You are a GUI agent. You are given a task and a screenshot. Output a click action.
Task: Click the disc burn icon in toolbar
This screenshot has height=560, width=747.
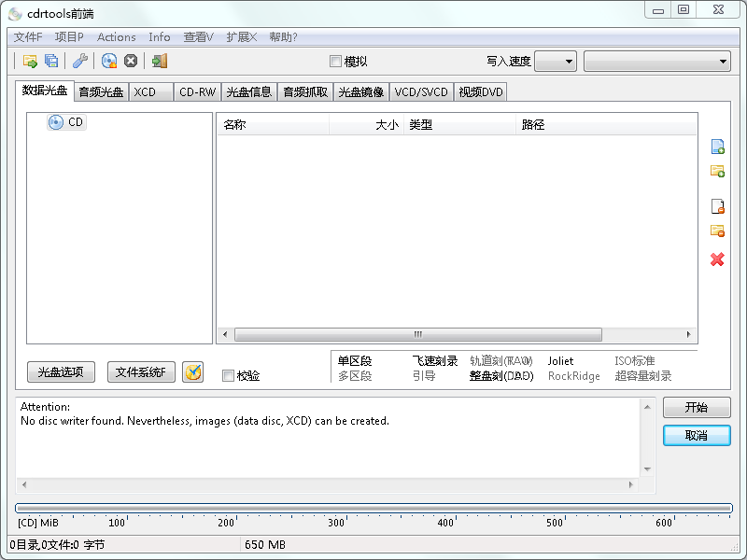[x=109, y=61]
